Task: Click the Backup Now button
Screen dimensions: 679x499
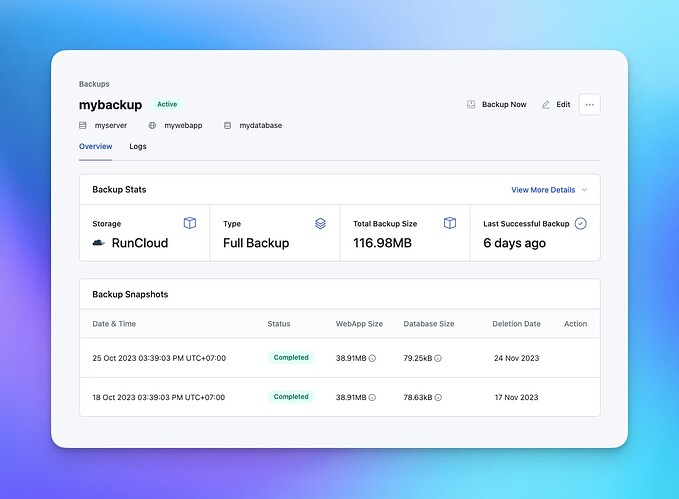Action: (x=497, y=104)
